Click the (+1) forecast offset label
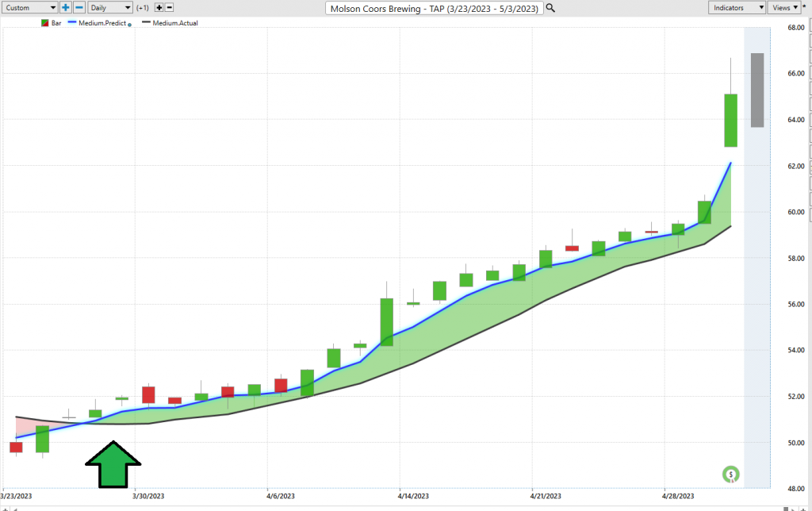Viewport: 812px width, 511px height. 143,8
